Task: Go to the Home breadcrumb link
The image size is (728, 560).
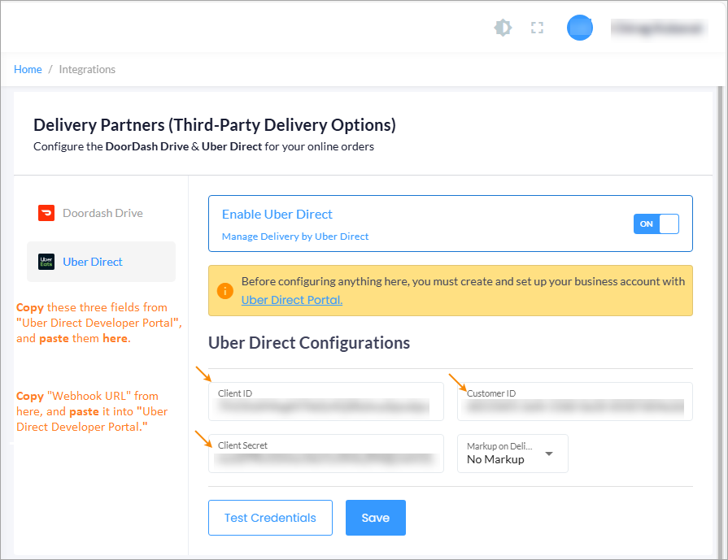Action: pos(28,69)
